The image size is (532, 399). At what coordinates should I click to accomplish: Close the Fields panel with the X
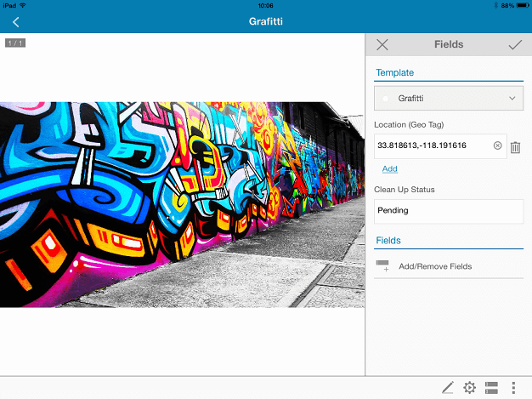382,44
